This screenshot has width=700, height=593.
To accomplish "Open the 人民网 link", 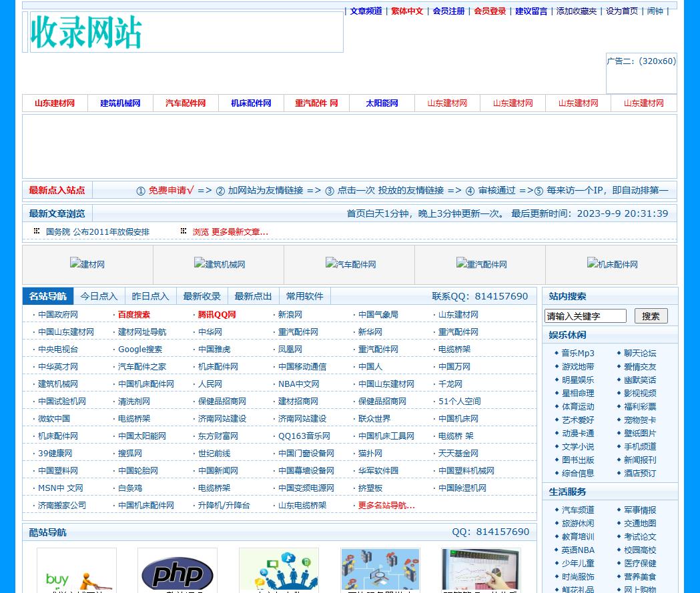I will 210,384.
